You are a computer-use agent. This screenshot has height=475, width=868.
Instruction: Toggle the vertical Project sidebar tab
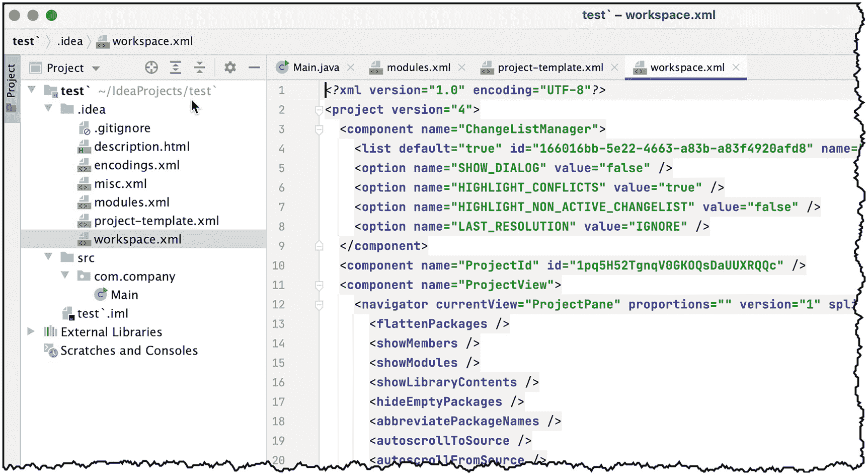12,88
